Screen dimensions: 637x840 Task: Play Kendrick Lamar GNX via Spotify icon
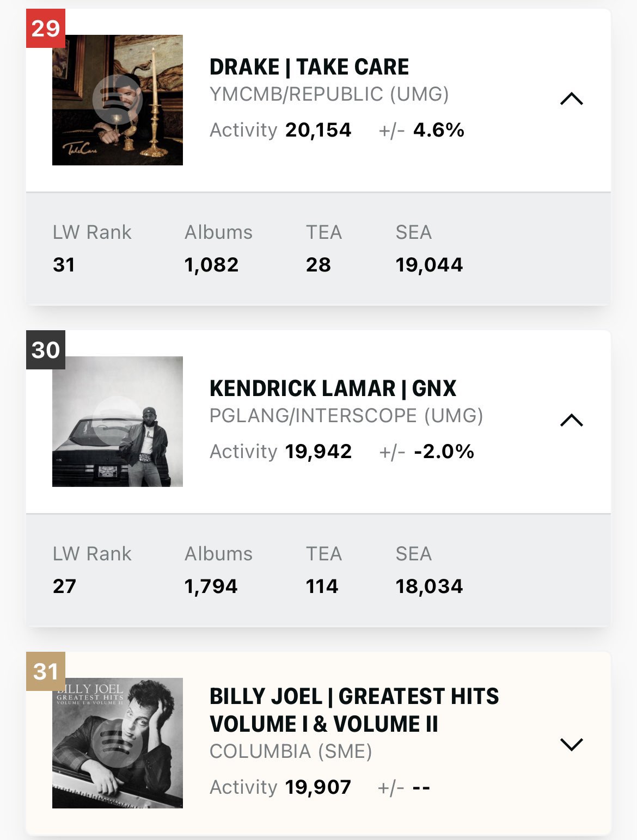coord(117,422)
